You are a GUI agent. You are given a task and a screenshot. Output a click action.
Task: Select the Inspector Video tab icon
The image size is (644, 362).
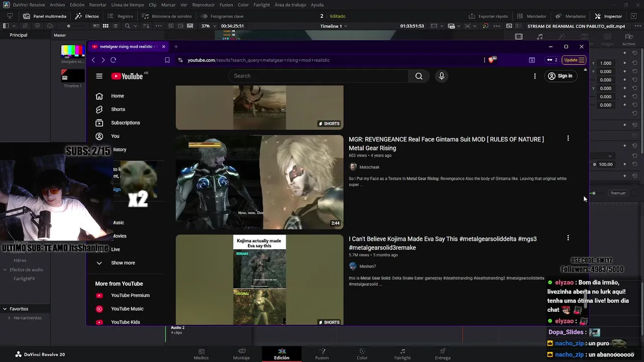point(519,37)
